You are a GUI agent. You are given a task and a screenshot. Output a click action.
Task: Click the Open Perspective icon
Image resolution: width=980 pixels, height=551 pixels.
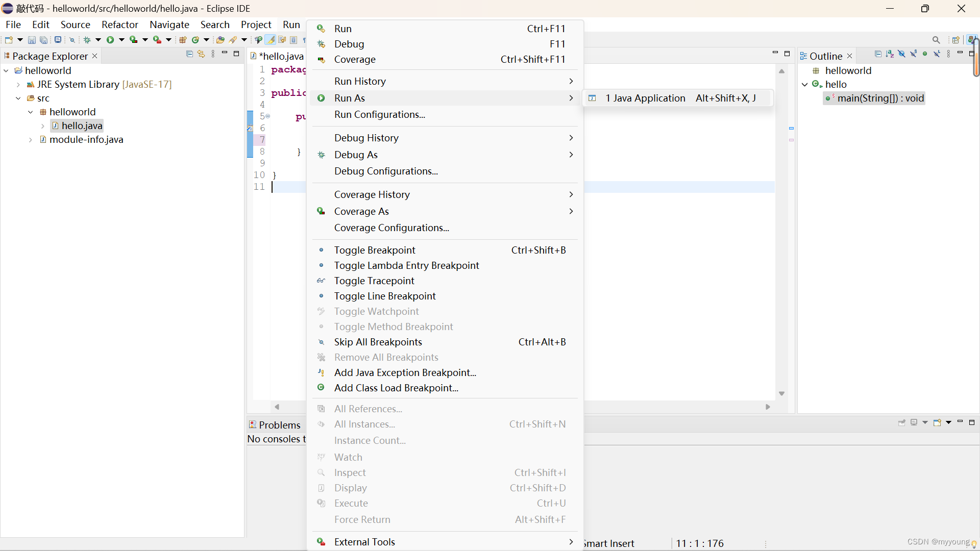(955, 40)
